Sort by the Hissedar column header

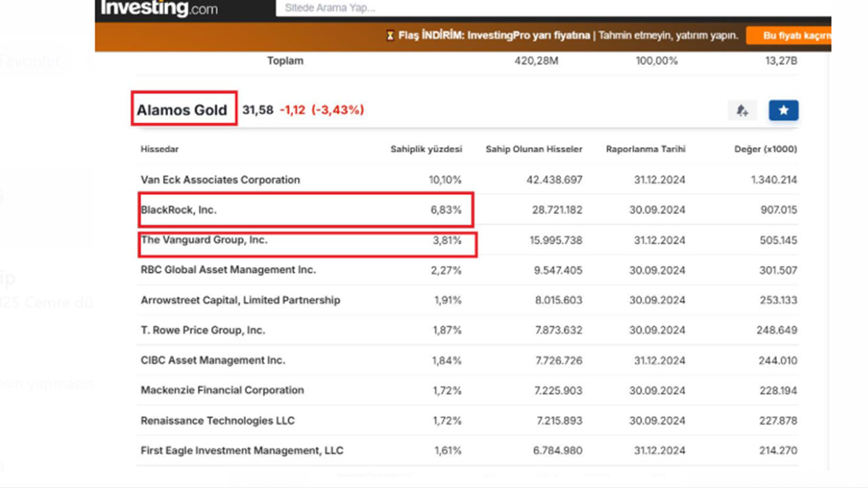(159, 149)
